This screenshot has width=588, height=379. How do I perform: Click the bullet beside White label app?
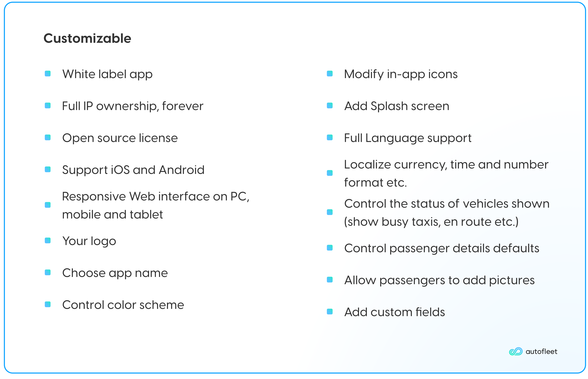point(48,74)
